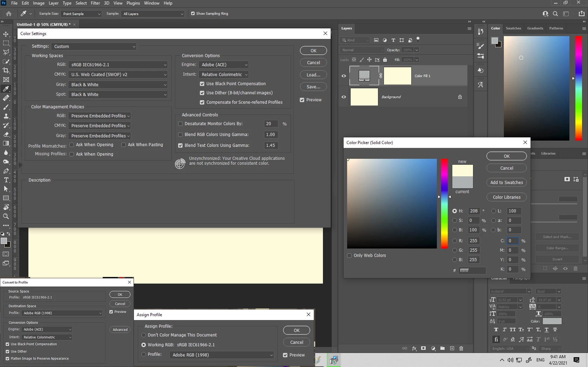Click Add to Swatches button
The width and height of the screenshot is (588, 367).
click(x=507, y=183)
